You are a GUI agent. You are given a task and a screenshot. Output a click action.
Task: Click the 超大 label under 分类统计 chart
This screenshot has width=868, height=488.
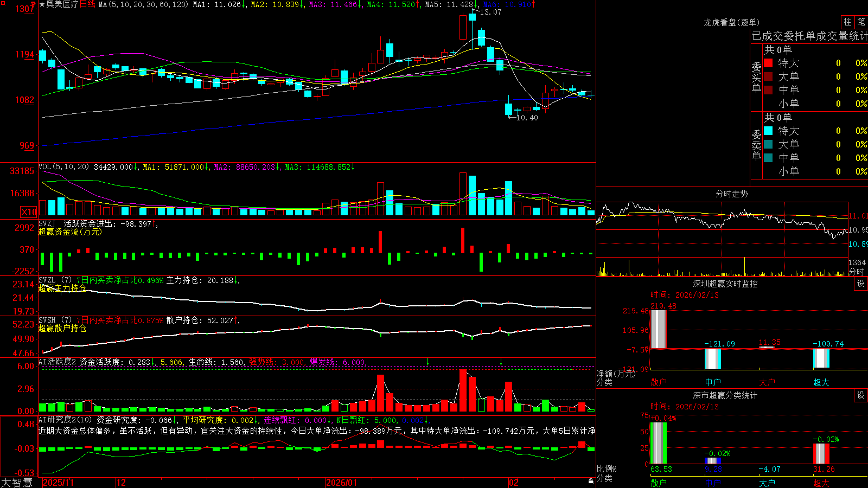coord(821,483)
